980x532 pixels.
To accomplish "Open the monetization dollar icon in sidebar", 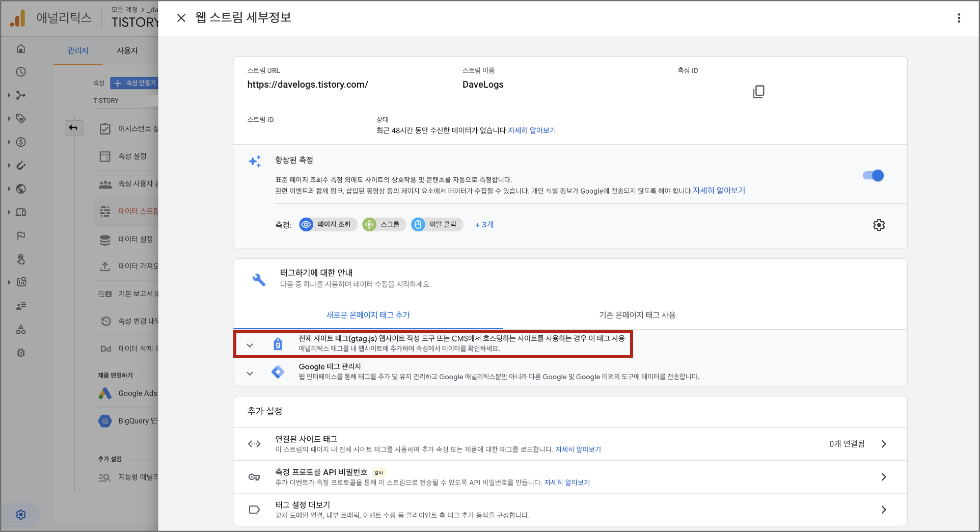I will (x=21, y=142).
